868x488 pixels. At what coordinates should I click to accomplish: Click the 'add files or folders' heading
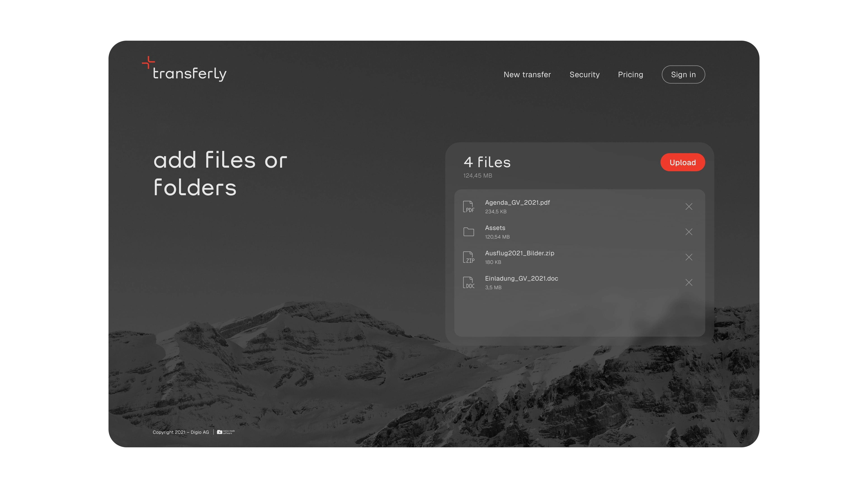coord(220,173)
